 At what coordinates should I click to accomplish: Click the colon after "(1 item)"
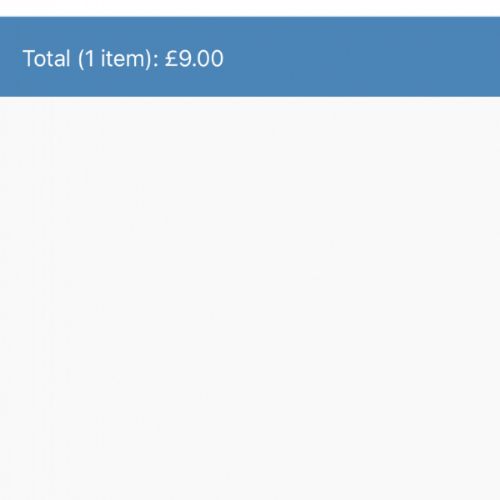click(156, 61)
